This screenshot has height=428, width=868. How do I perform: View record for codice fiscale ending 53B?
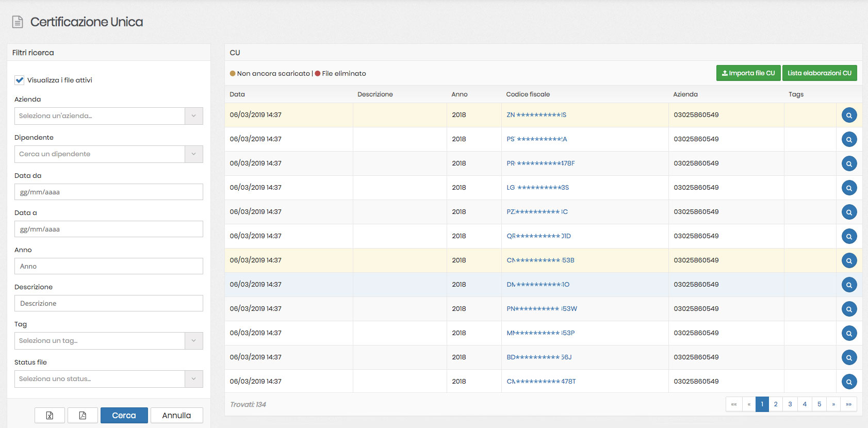tap(848, 260)
